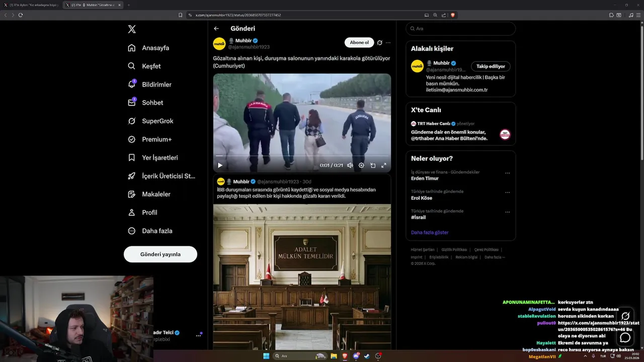Open options for Erol Köse trend
Screen dimensions: 644x362
507,193
